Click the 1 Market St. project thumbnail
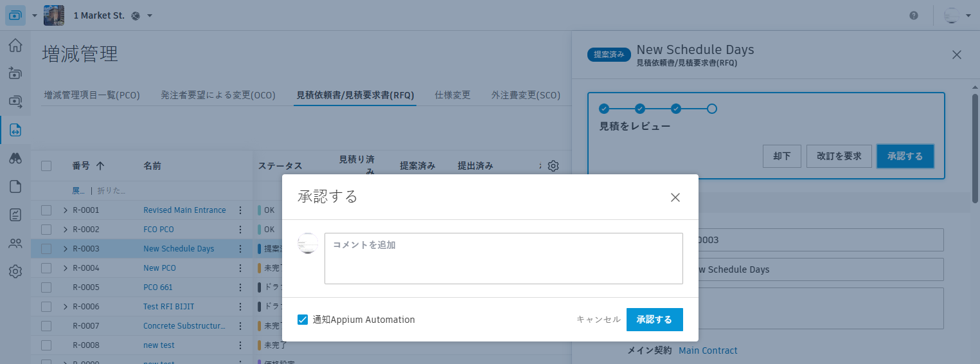The width and height of the screenshot is (980, 364). point(54,15)
